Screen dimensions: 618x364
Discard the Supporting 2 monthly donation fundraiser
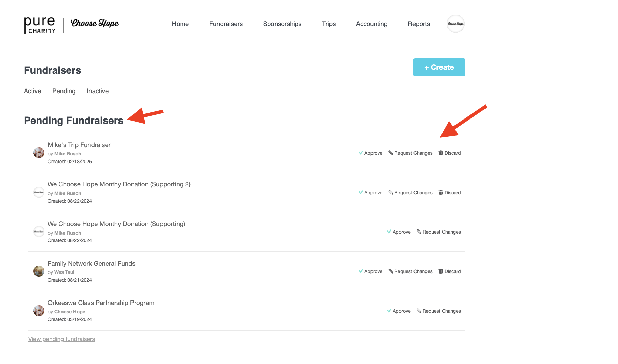click(450, 193)
